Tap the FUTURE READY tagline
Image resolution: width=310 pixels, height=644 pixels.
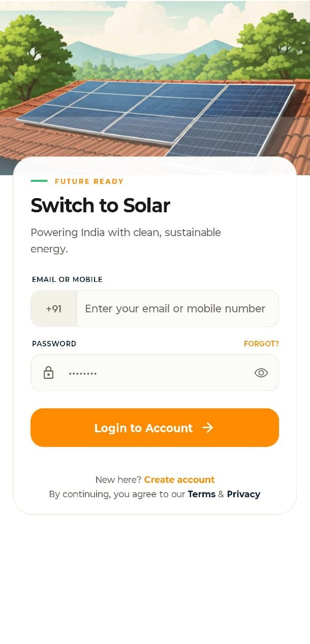coord(89,181)
